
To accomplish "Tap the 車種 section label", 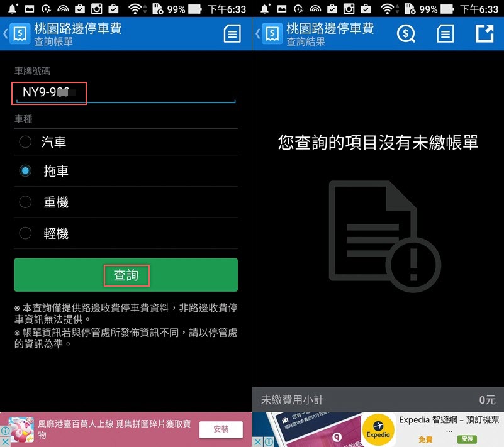I will (x=23, y=119).
